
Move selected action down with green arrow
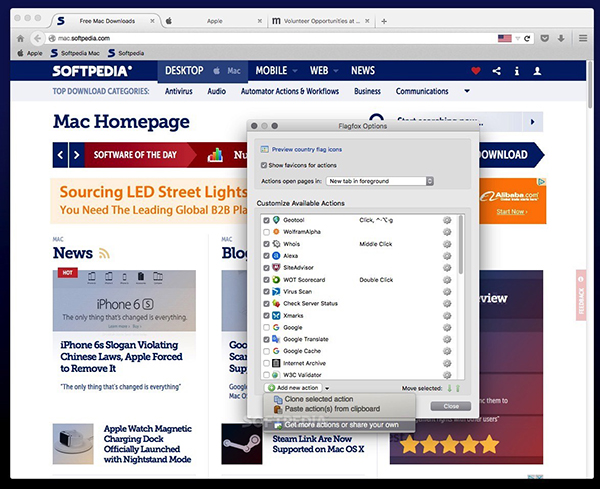coord(450,388)
